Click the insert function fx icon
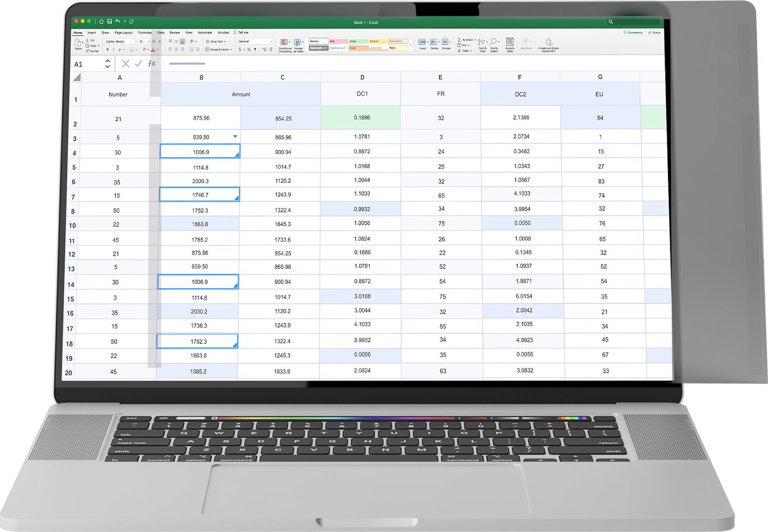The image size is (768, 532). click(152, 64)
